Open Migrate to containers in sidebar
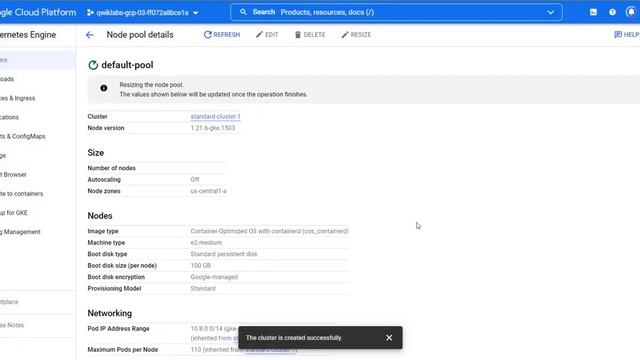This screenshot has width=640, height=360. (21, 193)
